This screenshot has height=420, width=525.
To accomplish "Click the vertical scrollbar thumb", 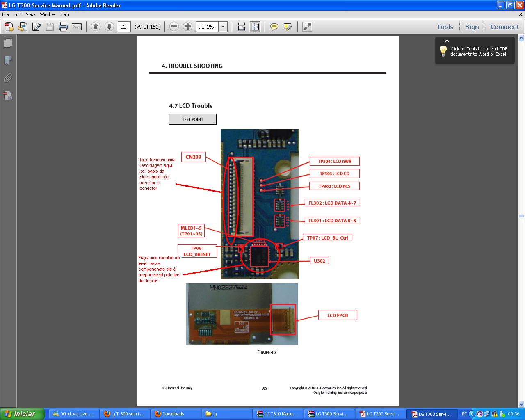I will coord(521,216).
